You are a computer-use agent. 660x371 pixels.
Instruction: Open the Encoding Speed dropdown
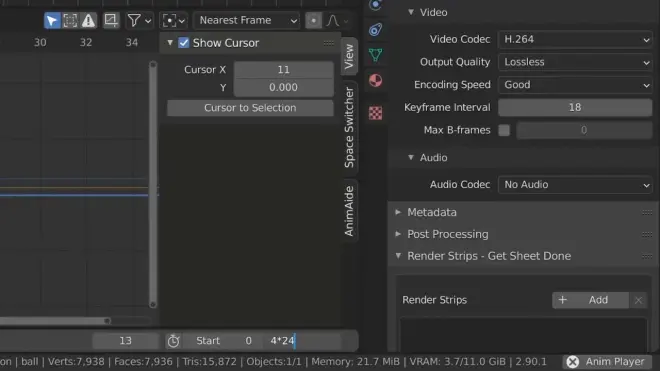(575, 85)
